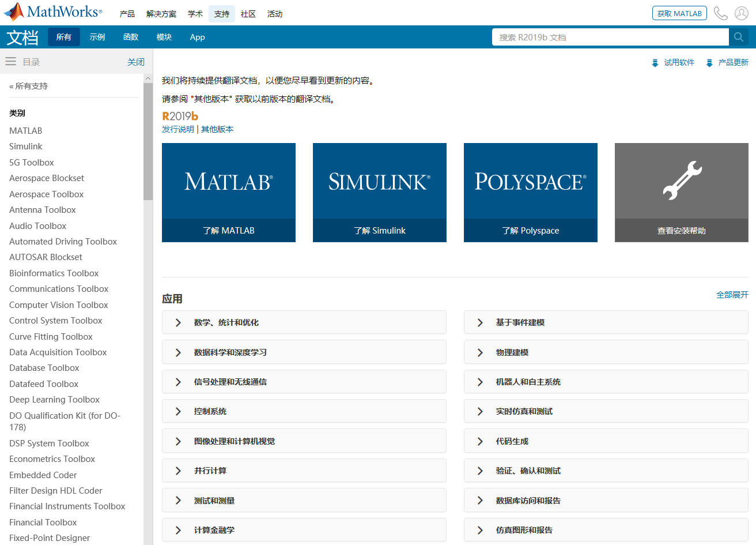
Task: Click the download icon beside 产品更新
Action: point(709,61)
